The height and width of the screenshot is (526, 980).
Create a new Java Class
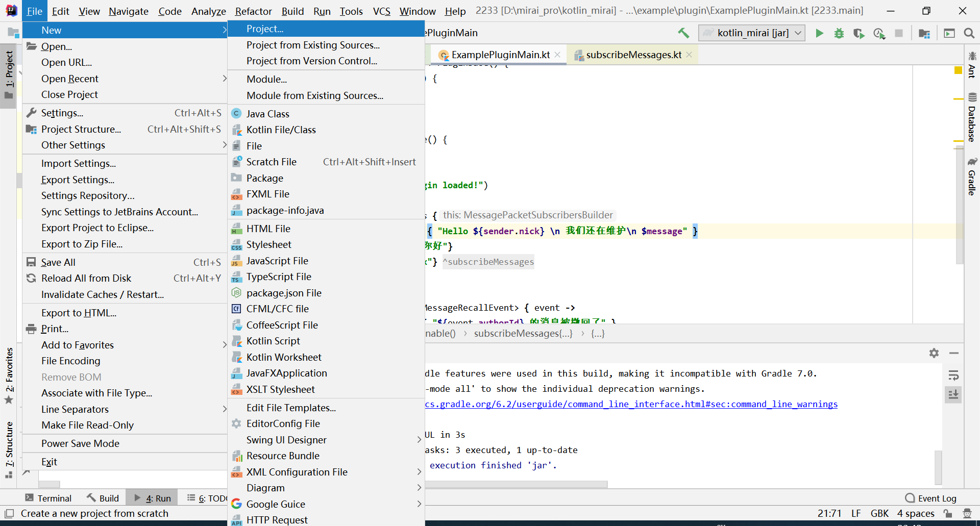point(326,114)
